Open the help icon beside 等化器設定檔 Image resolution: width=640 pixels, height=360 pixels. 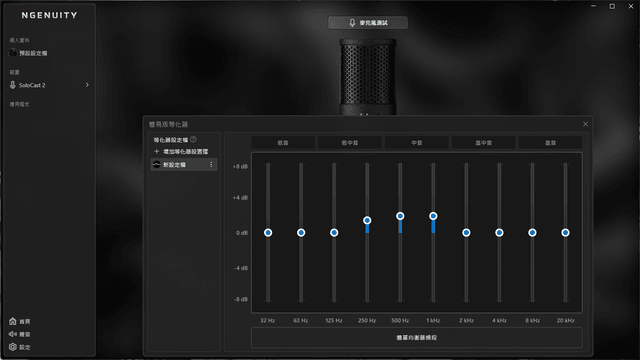[193, 139]
